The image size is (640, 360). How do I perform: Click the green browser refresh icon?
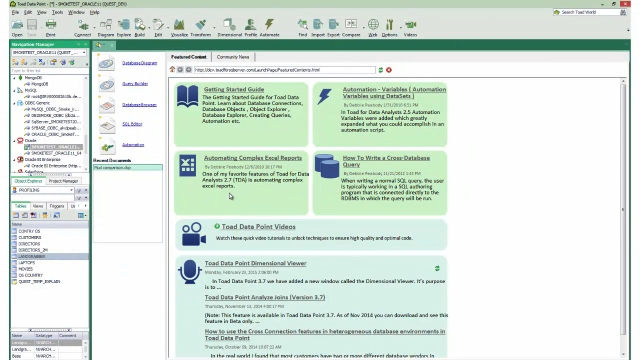[380, 70]
